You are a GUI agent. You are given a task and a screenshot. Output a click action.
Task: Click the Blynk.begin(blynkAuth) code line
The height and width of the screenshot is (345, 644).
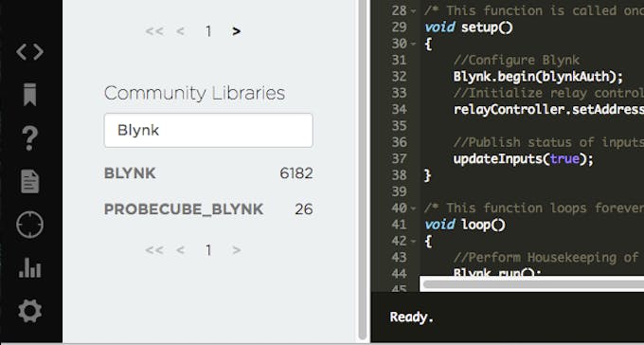click(538, 77)
